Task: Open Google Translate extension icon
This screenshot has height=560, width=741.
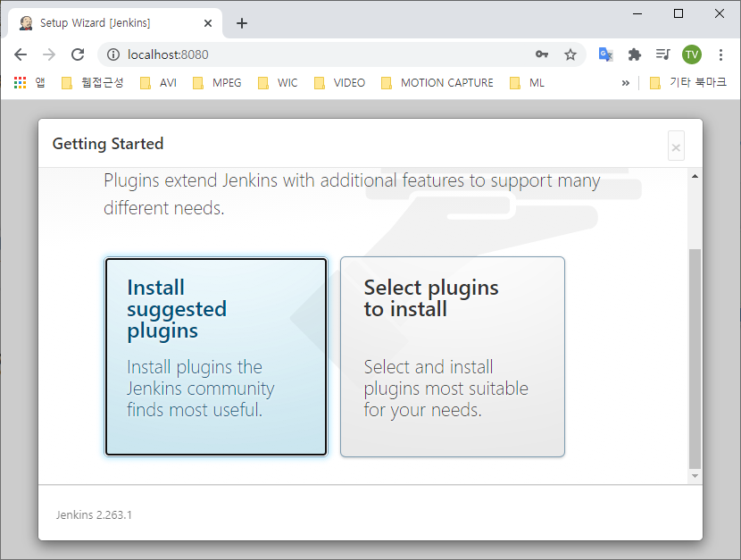Action: pyautogui.click(x=605, y=54)
